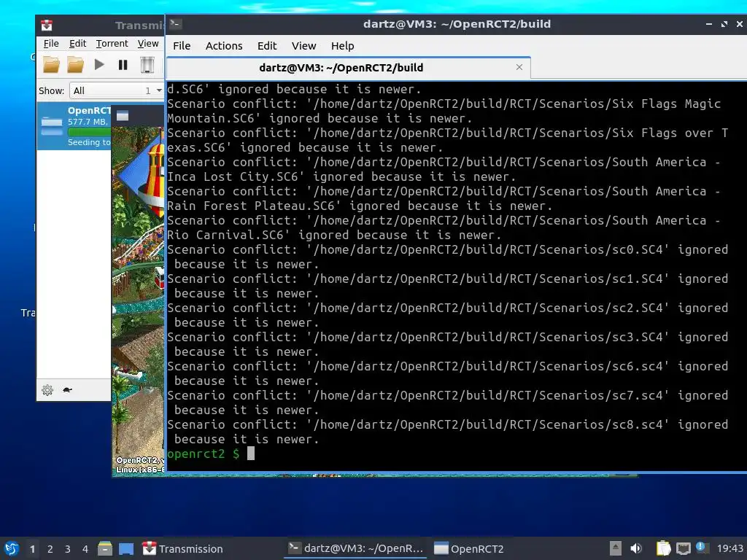This screenshot has height=560, width=747.
Task: Click Transmission's open-torrent folder icon under the File menu
Action: tap(52, 64)
